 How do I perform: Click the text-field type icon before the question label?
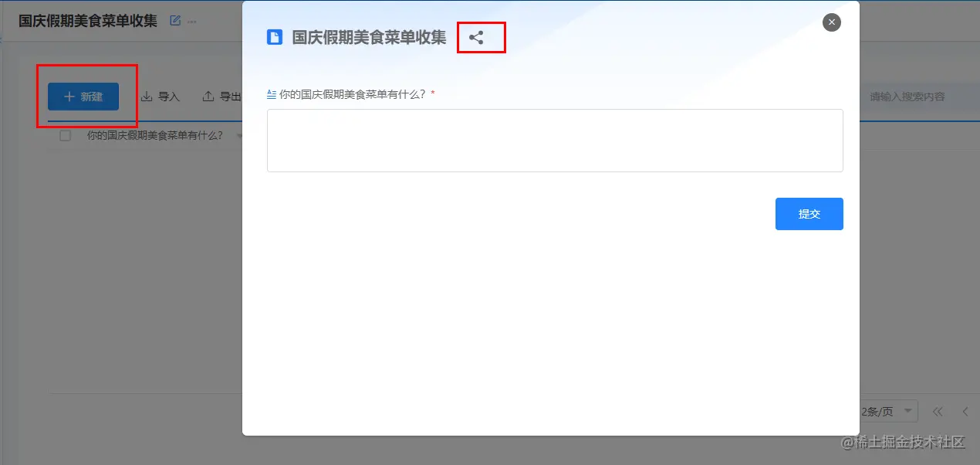[x=271, y=93]
